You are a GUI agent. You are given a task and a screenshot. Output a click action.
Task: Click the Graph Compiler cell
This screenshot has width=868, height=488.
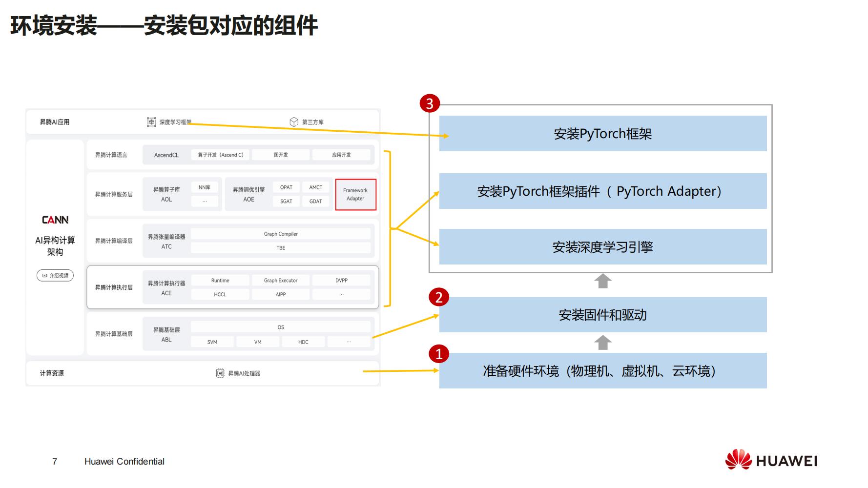[x=281, y=234]
